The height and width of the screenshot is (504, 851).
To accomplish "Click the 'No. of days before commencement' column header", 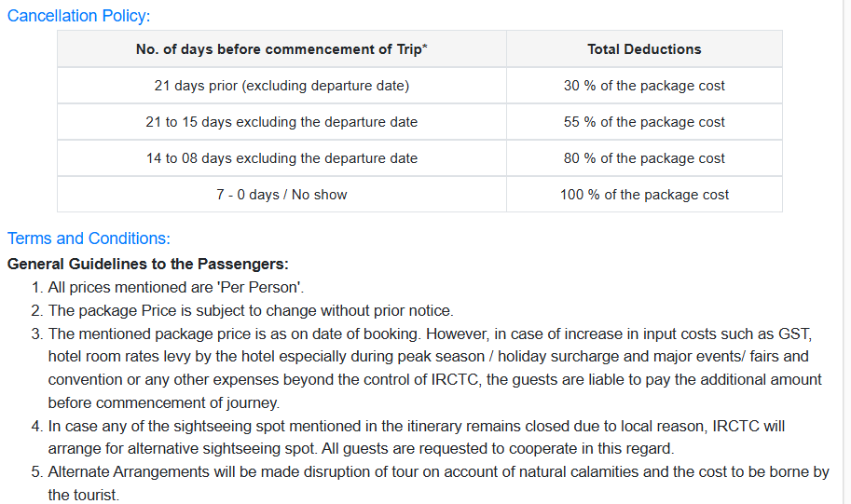I will tap(281, 49).
